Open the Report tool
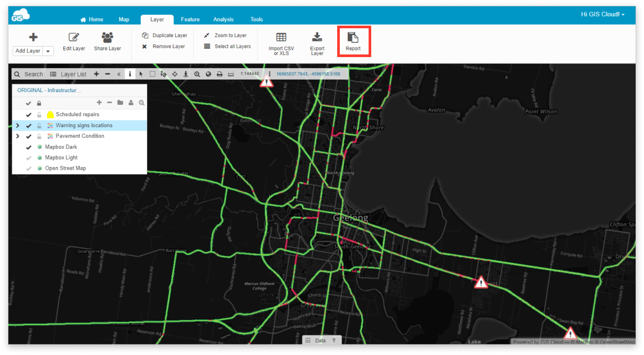 (x=353, y=42)
